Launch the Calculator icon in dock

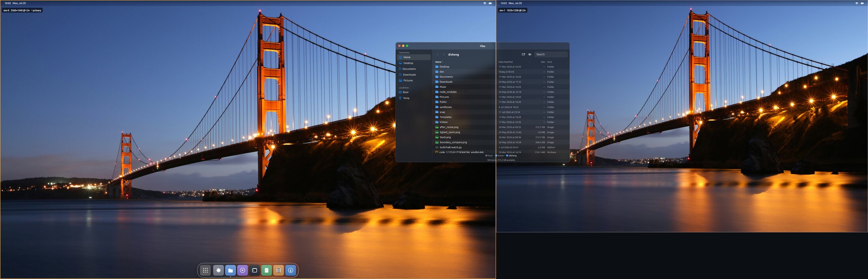[x=279, y=270]
